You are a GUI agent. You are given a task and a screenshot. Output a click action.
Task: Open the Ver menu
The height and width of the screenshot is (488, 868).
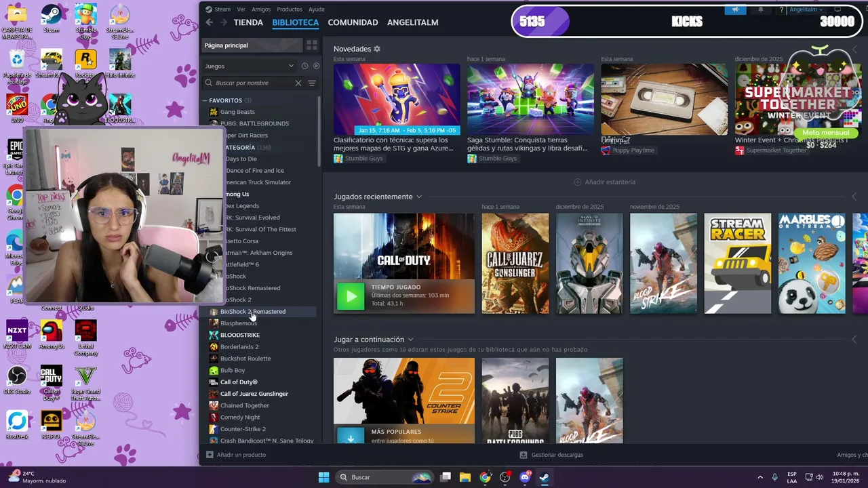(241, 9)
